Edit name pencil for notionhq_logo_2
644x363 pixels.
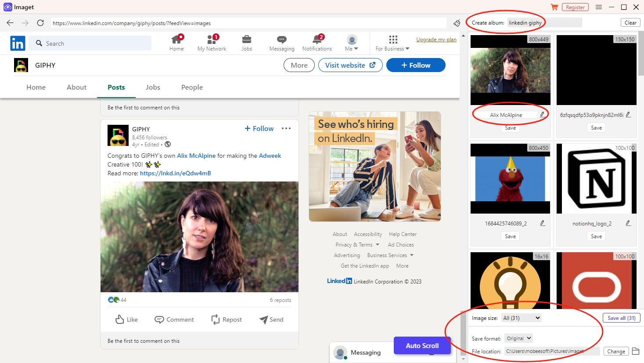tap(628, 223)
